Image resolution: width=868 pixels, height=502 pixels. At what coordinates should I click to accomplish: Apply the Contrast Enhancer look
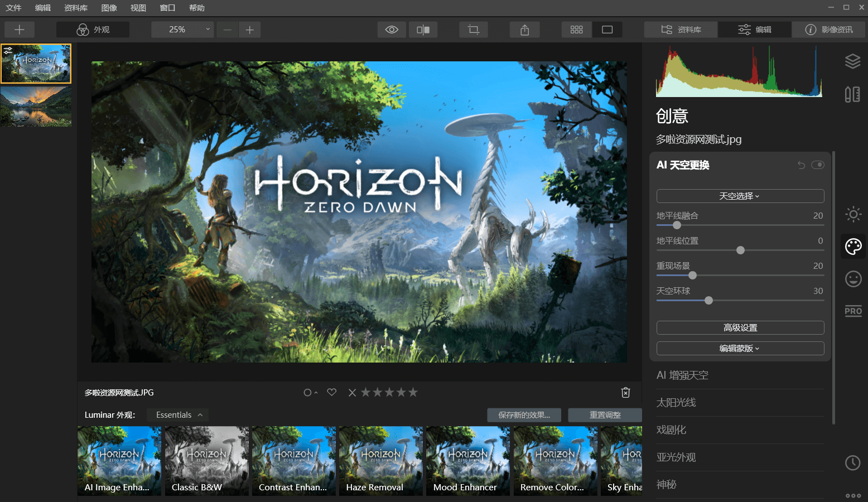point(294,461)
